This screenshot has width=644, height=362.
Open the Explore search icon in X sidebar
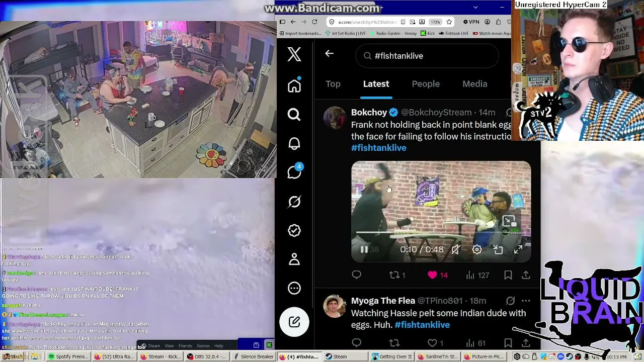pos(294,115)
